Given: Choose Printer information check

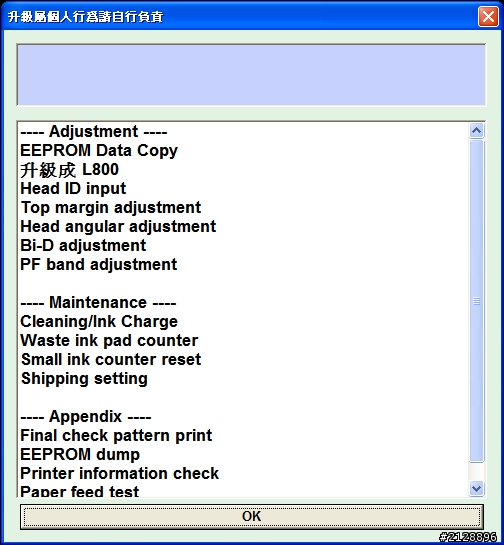Looking at the screenshot, I should tap(120, 473).
